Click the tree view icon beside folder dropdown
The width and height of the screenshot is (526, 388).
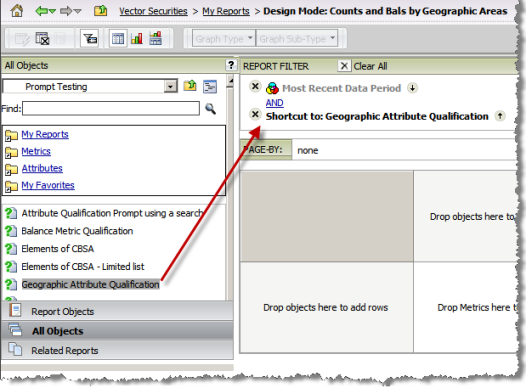click(x=210, y=87)
